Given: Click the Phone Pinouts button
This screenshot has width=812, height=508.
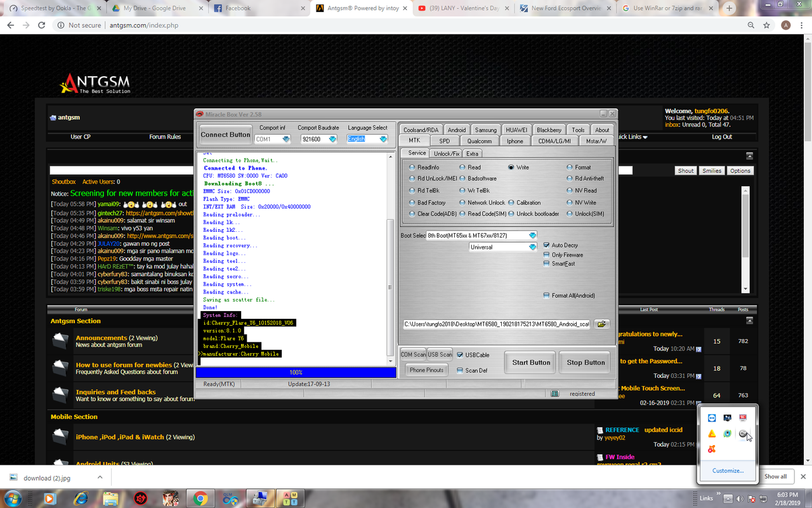Looking at the screenshot, I should click(x=426, y=370).
